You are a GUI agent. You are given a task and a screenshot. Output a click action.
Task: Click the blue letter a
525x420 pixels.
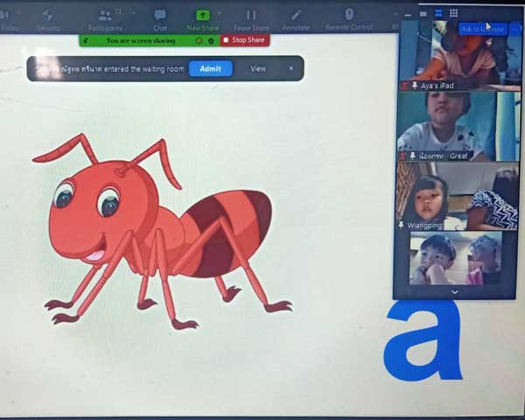click(423, 340)
